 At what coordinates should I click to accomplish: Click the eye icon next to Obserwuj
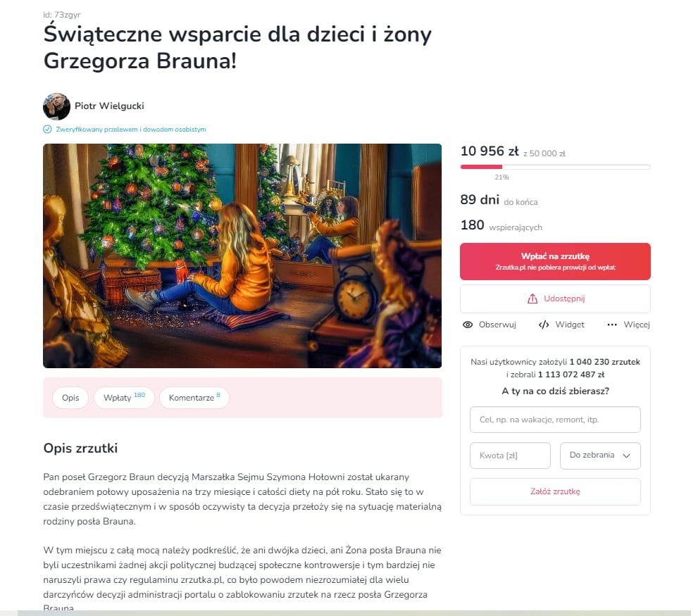pos(468,325)
